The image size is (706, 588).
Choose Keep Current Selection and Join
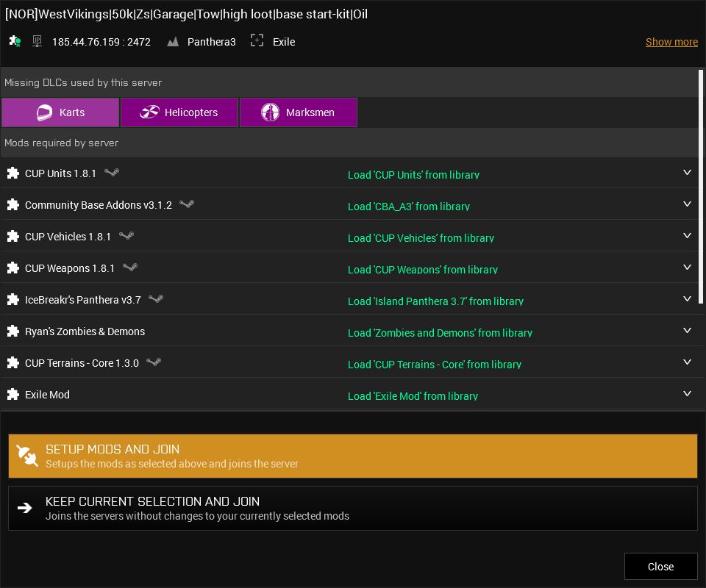353,508
